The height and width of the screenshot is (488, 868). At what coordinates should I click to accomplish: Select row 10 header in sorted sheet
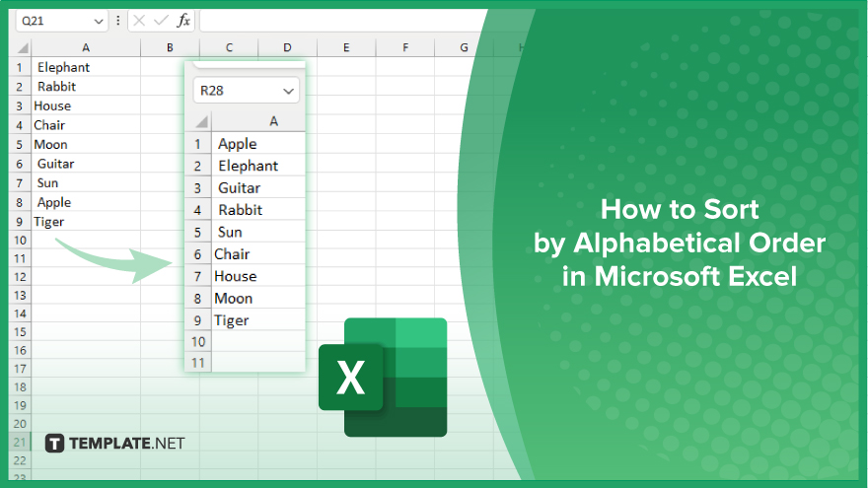[198, 341]
